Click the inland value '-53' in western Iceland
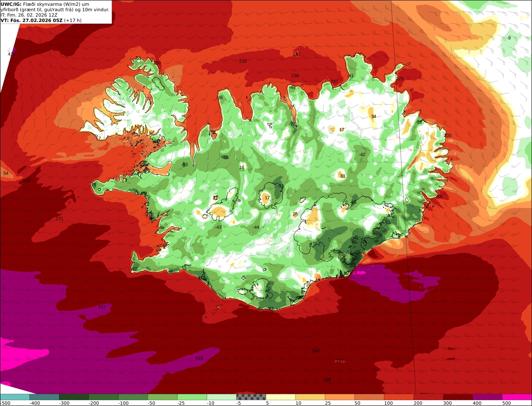532x406 pixels. pos(185,165)
